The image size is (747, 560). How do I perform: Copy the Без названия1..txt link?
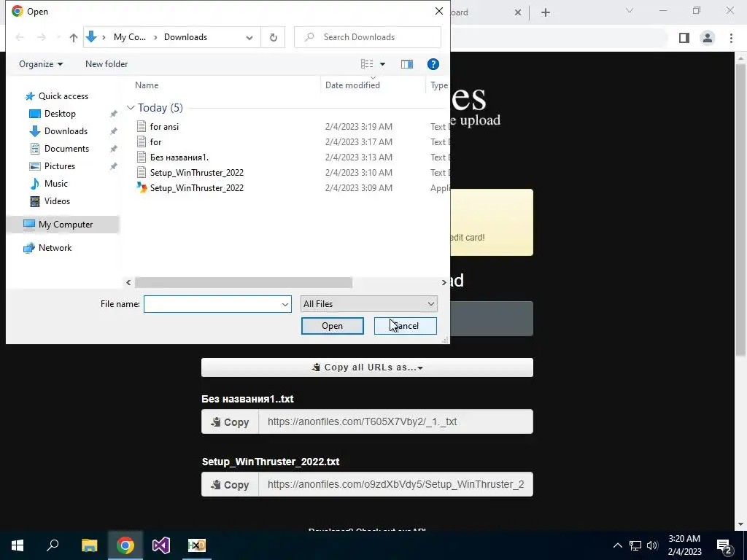coord(230,422)
